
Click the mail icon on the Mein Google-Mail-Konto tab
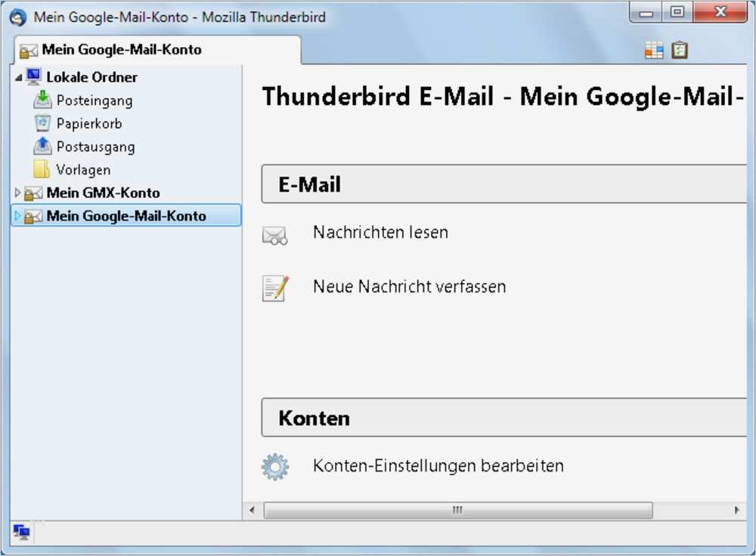coord(29,51)
